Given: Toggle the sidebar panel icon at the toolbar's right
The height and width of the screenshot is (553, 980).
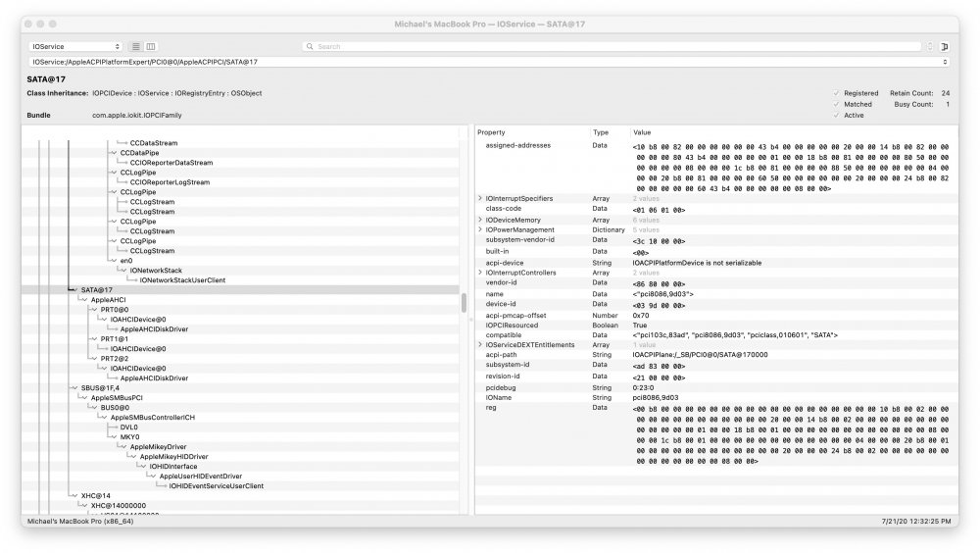Looking at the screenshot, I should click(945, 46).
